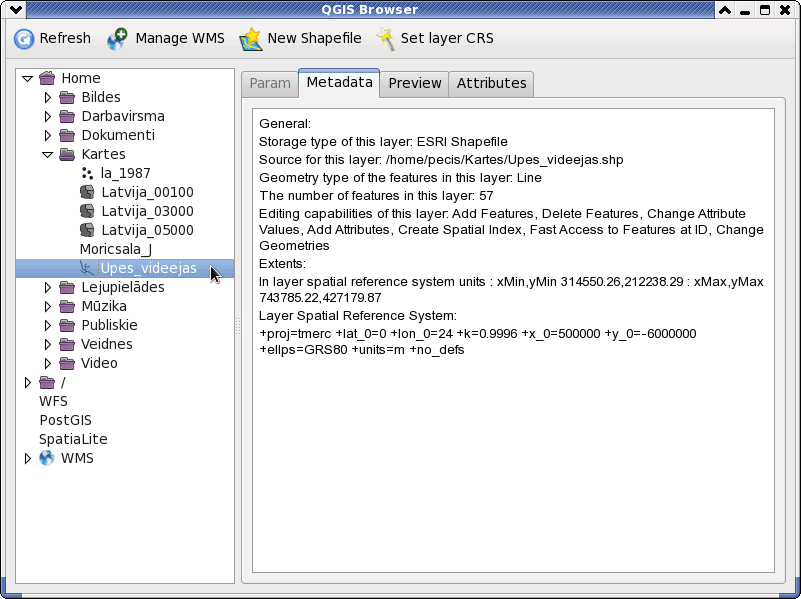The height and width of the screenshot is (599, 801).
Task: Click the "+proj=tmerc" CRS definition text
Action: click(478, 342)
